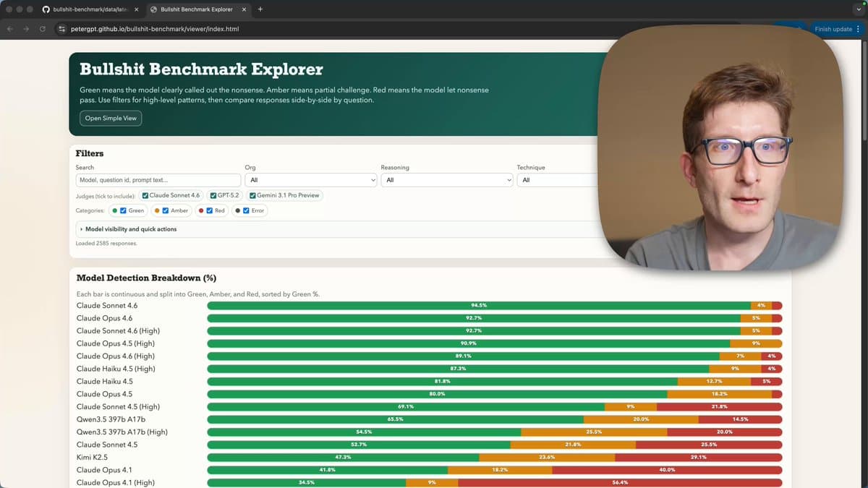Uncheck the Claude Sonnet 4.6 judge checkbox

[145, 195]
